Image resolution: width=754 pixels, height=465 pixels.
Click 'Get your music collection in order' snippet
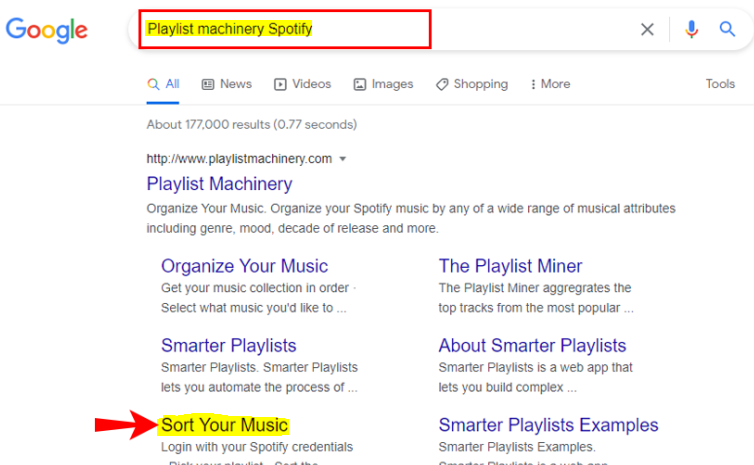click(255, 288)
